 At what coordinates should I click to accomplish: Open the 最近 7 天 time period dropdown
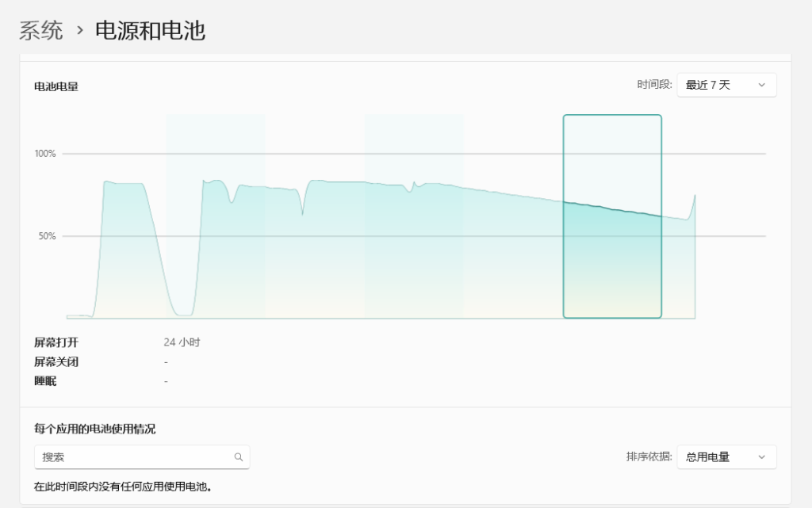726,86
